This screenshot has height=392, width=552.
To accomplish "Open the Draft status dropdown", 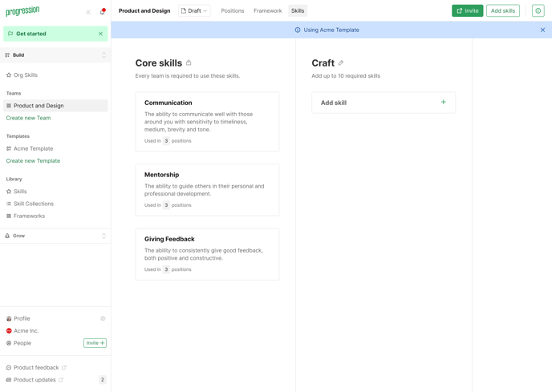I will click(x=194, y=11).
